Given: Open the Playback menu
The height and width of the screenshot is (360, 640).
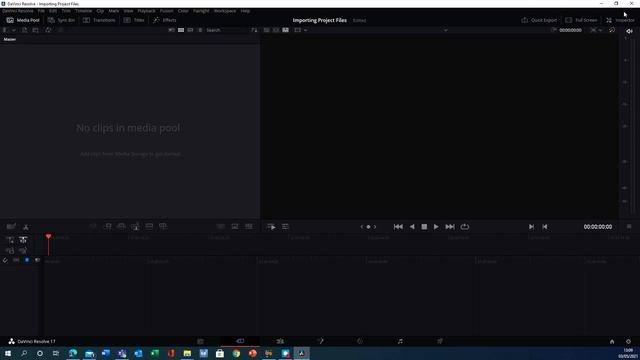Looking at the screenshot, I should (146, 11).
